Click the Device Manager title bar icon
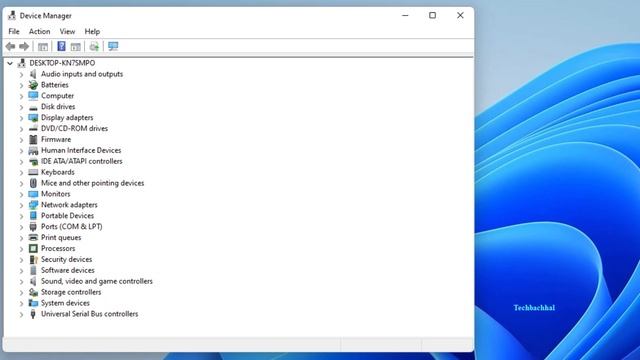 [12, 16]
